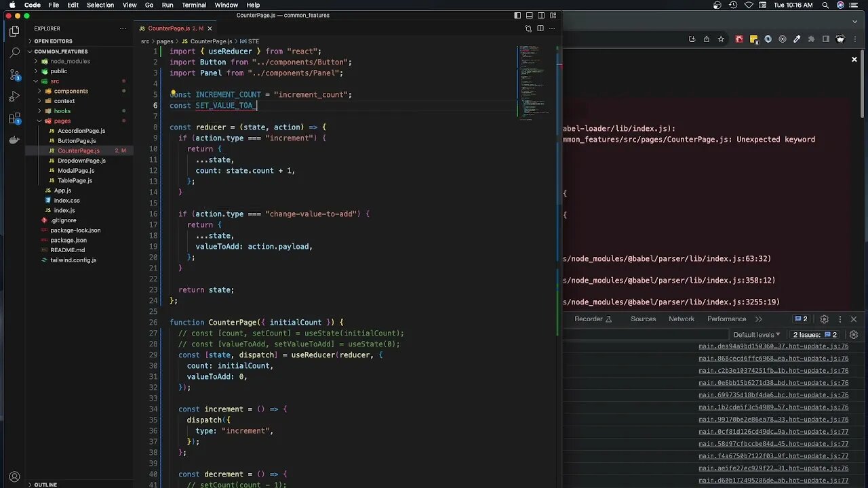
Task: Open Explorer more actions ellipsis
Action: tap(123, 28)
